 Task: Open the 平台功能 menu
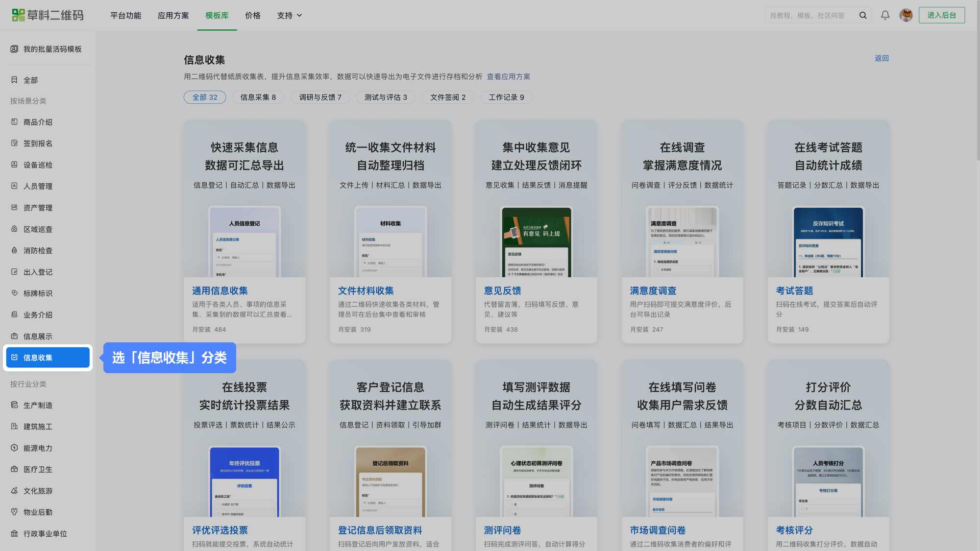coord(125,15)
